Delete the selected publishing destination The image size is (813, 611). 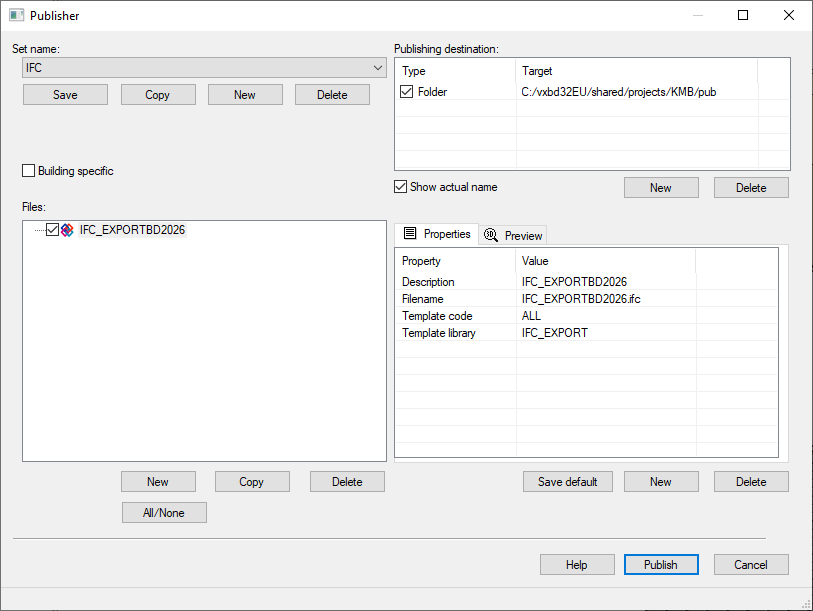[750, 188]
